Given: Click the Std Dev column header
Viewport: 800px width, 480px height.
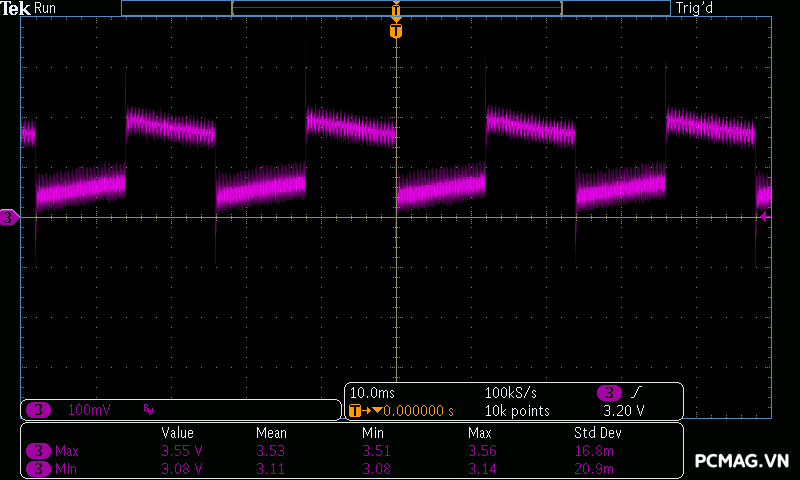Looking at the screenshot, I should point(596,433).
